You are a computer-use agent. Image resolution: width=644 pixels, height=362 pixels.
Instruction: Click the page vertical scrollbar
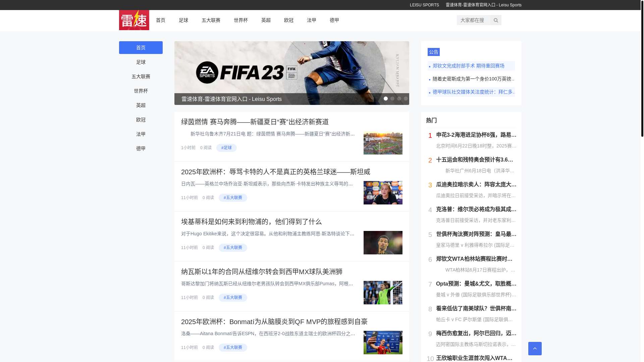(642, 68)
